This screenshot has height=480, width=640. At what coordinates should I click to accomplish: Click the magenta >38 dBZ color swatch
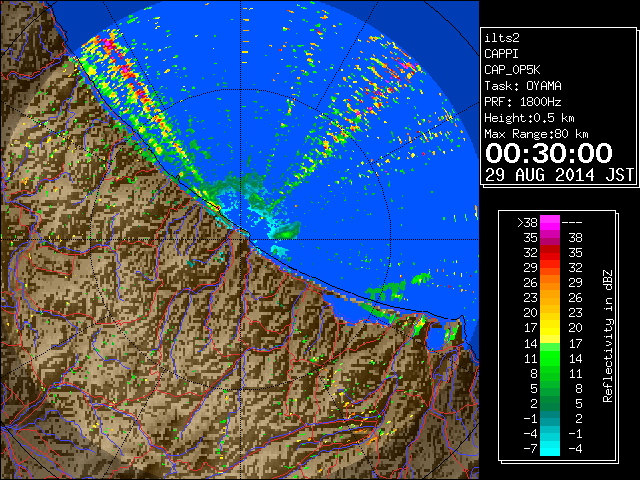pyautogui.click(x=550, y=222)
